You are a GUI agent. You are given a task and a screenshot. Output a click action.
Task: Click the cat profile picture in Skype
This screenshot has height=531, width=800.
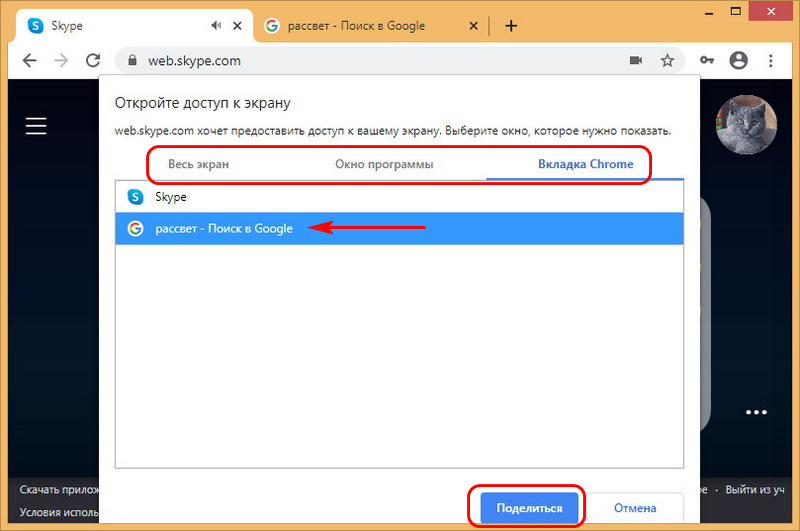coord(746,124)
